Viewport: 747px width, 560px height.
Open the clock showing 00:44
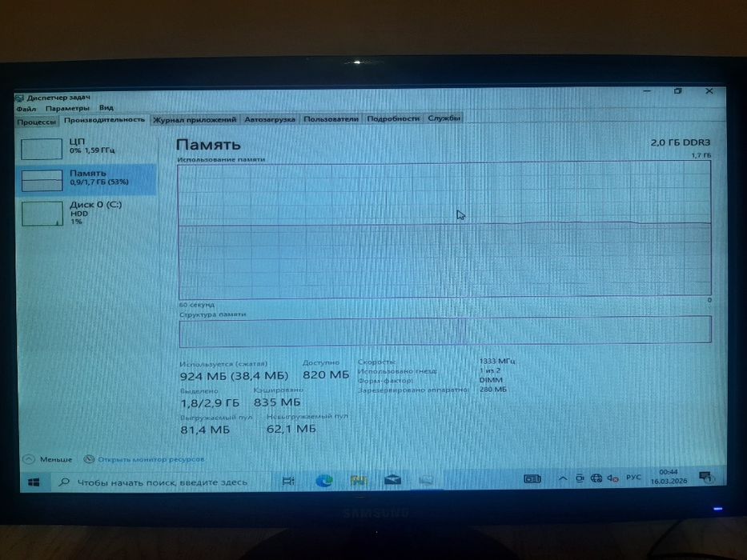[x=669, y=476]
